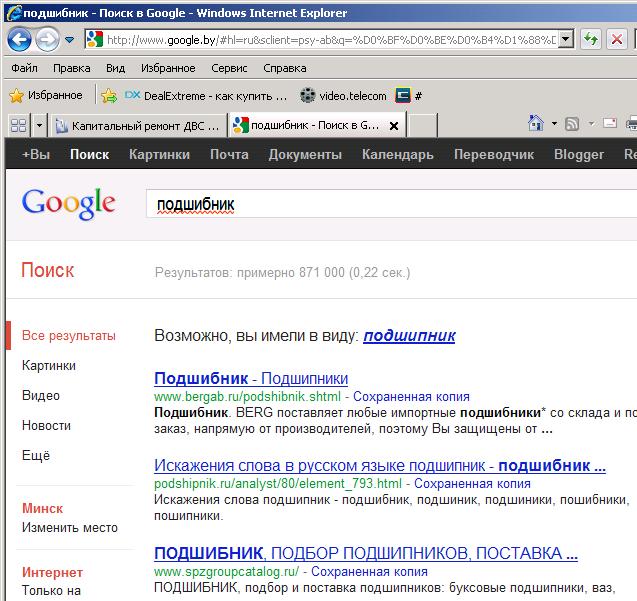
Task: Open the Сервис menu
Action: pos(229,68)
